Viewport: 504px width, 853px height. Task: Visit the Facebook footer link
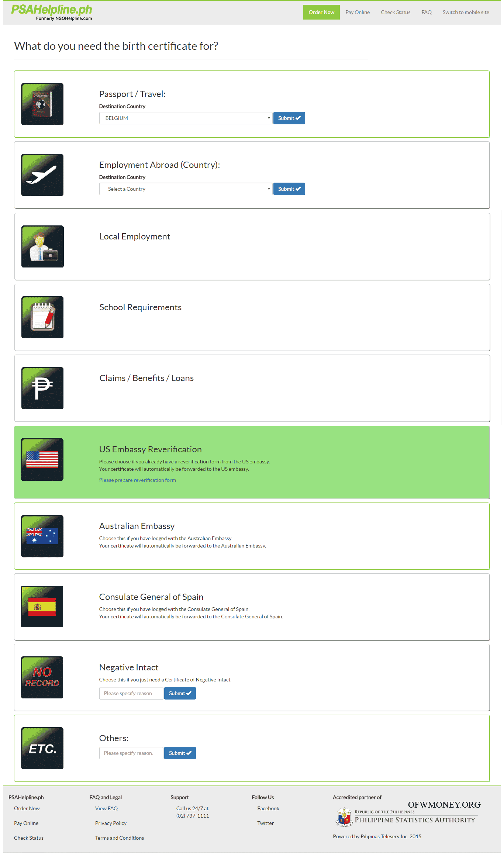[268, 808]
